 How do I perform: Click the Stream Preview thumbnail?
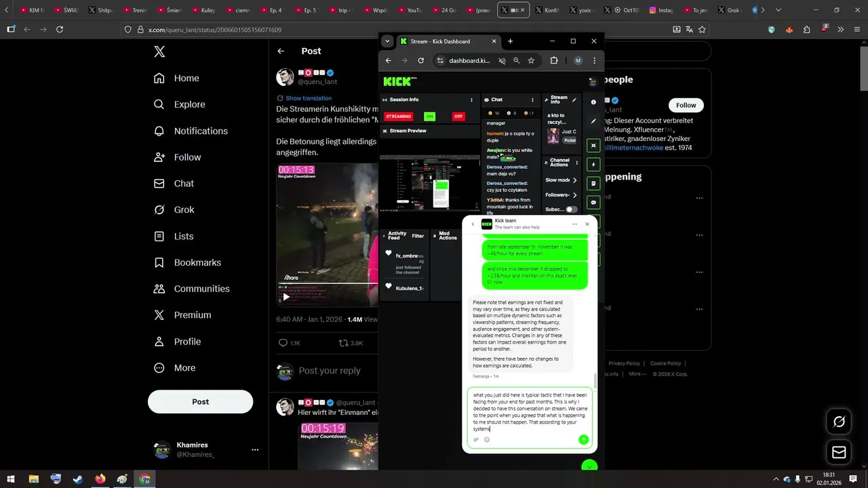[429, 182]
